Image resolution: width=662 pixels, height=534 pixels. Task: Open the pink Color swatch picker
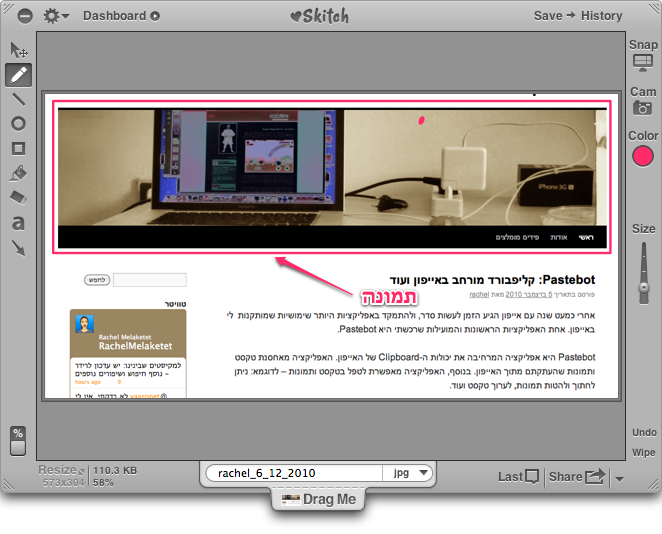point(643,156)
